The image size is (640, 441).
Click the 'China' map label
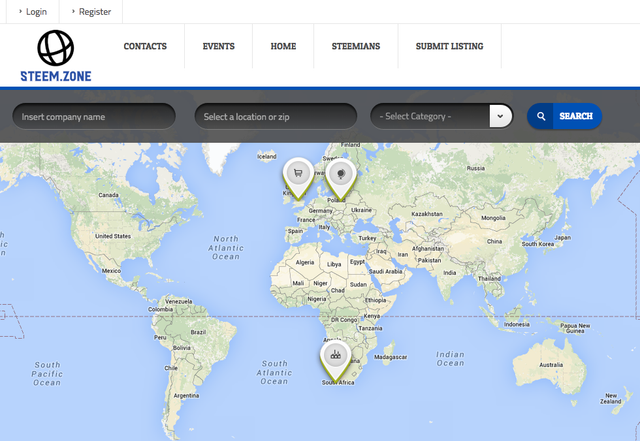tap(494, 241)
